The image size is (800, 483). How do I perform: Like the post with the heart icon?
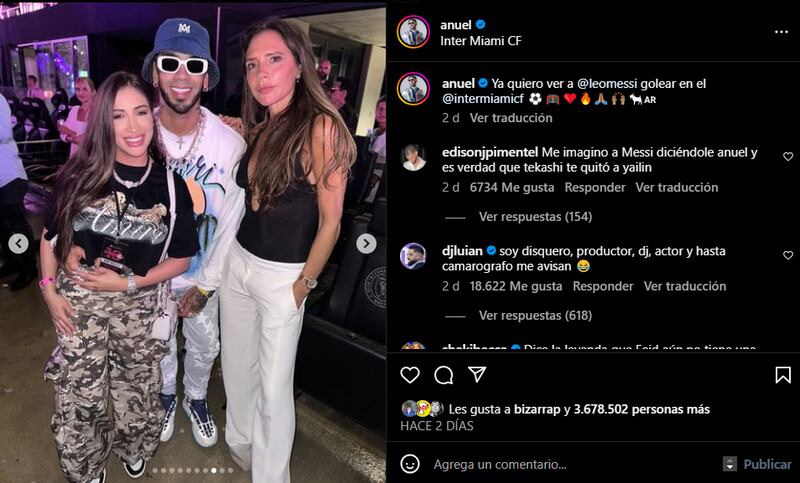pos(410,375)
